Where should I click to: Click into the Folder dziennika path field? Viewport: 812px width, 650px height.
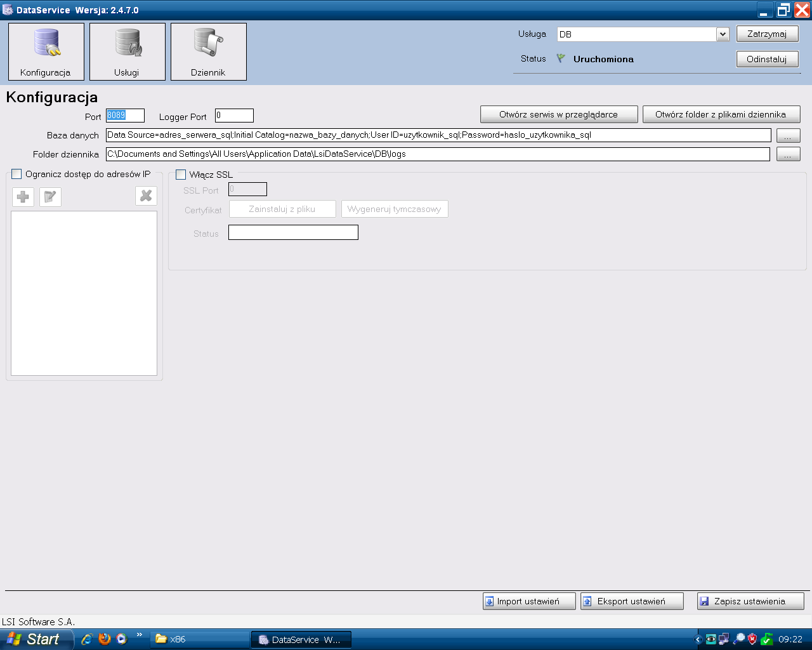(x=438, y=154)
